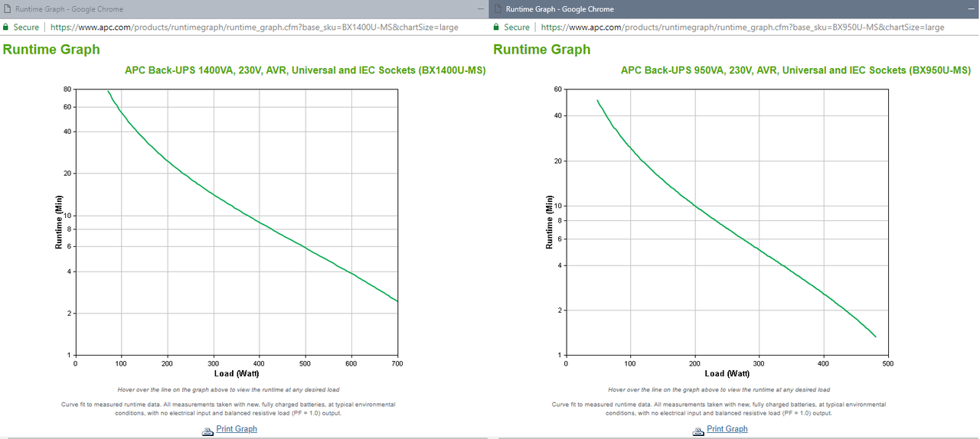Open the Print Graph link for the BX1400U-MS

(x=237, y=429)
